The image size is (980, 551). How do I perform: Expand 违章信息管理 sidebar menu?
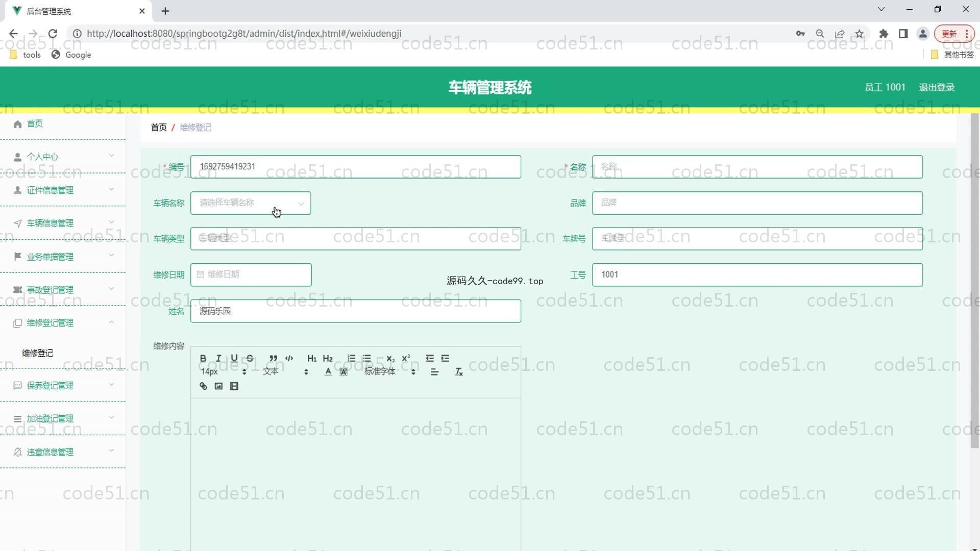[63, 452]
